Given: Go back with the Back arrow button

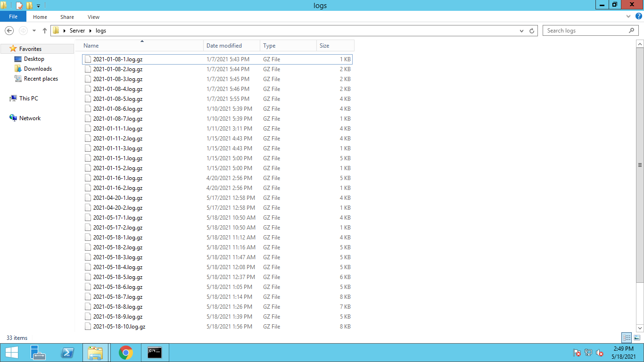Looking at the screenshot, I should point(9,31).
